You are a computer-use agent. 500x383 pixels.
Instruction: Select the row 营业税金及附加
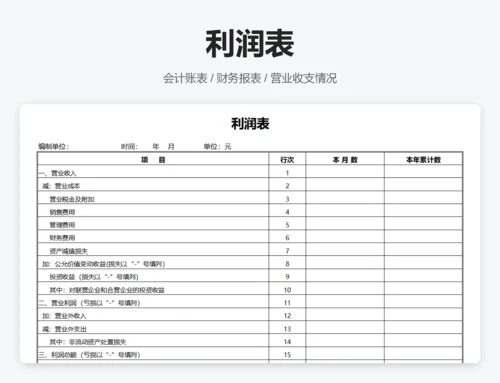pyautogui.click(x=250, y=198)
